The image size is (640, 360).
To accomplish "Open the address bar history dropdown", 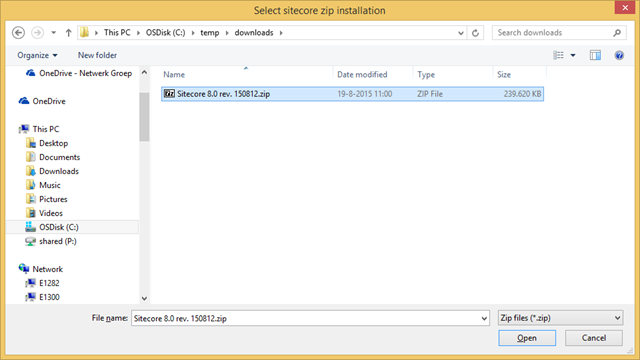I will [x=461, y=33].
